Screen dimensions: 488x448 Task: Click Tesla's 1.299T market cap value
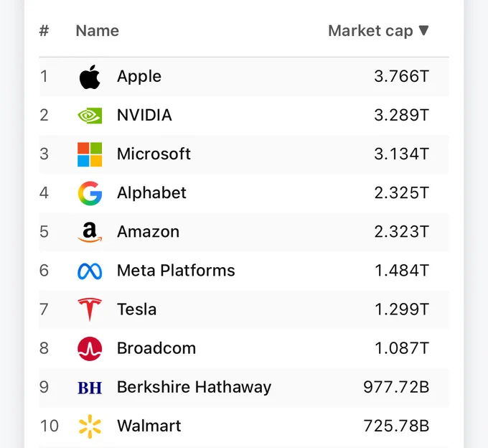[402, 309]
